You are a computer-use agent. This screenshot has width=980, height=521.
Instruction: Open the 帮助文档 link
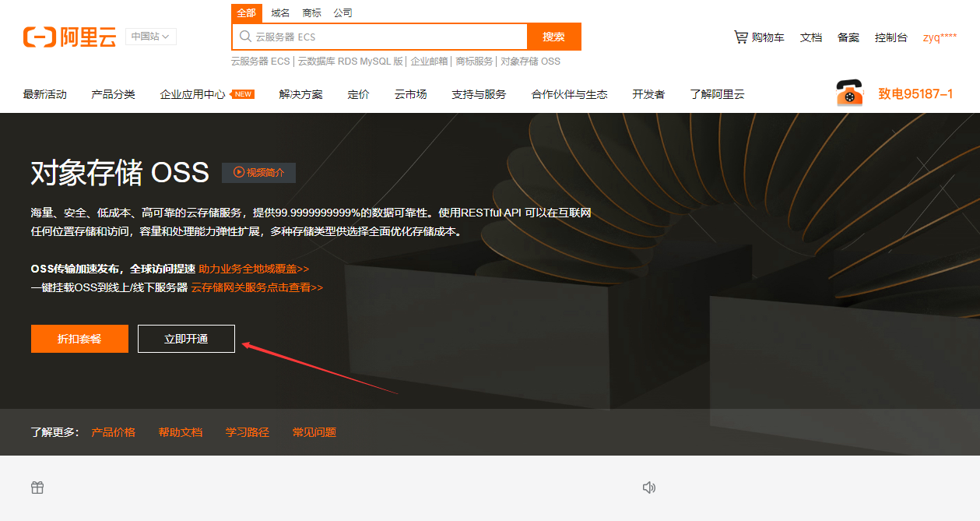tap(181, 432)
